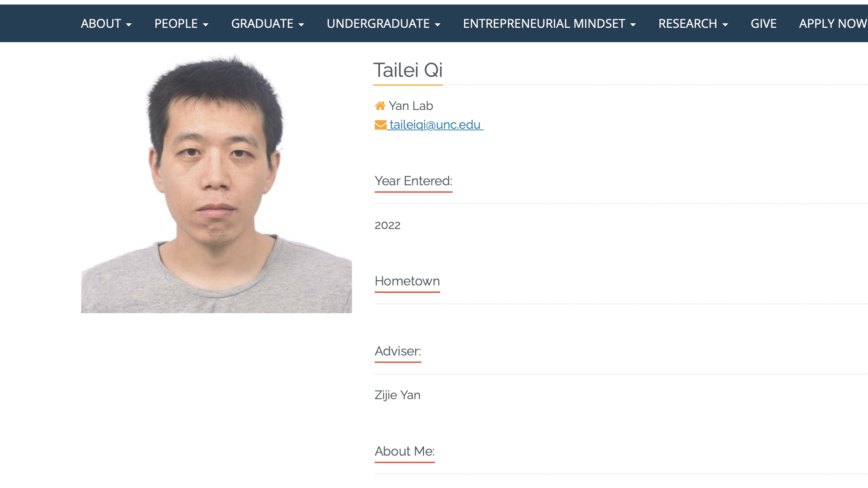Viewport: 868px width, 488px height.
Task: Click the Year Entered heading
Action: [414, 181]
